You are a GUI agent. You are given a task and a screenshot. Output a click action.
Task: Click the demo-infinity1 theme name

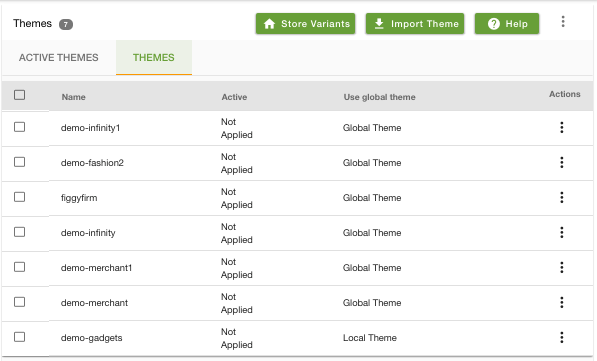click(x=90, y=128)
